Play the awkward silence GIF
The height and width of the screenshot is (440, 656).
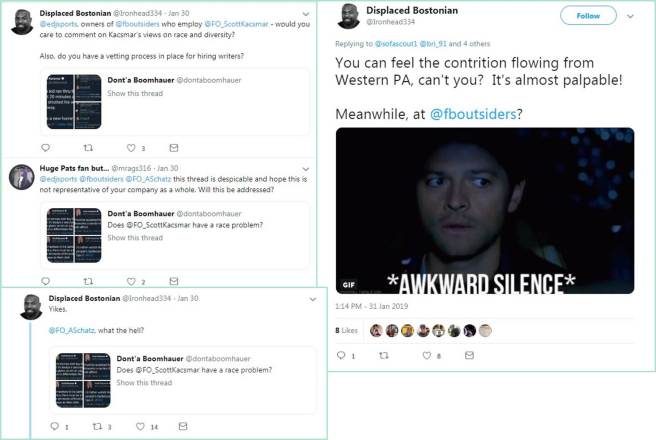(x=485, y=210)
